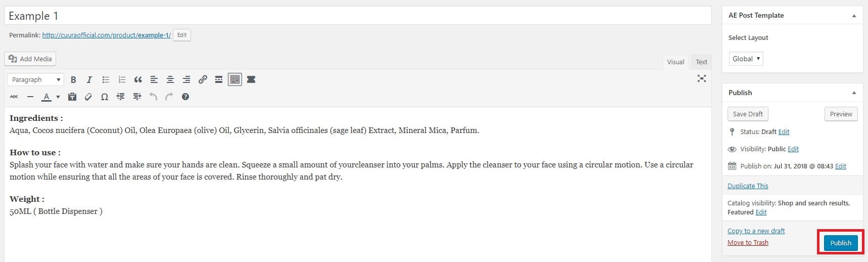Viewport: 868px width, 262px height.
Task: Open the Paragraph format dropdown
Action: click(35, 79)
